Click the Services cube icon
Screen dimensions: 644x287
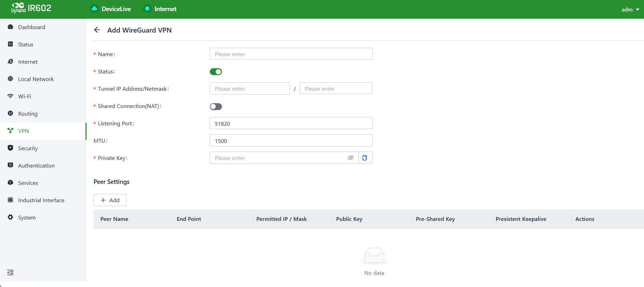10,183
